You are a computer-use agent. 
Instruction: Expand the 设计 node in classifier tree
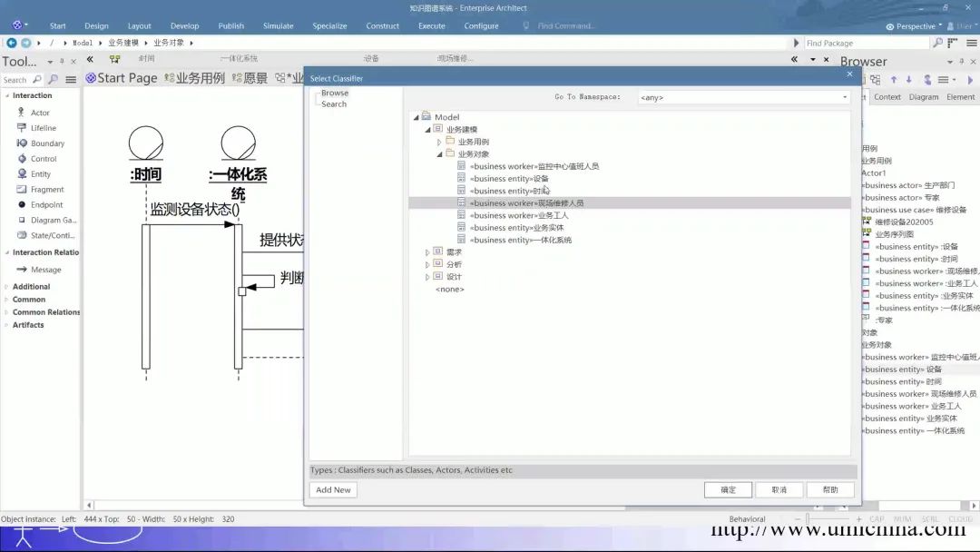point(427,277)
